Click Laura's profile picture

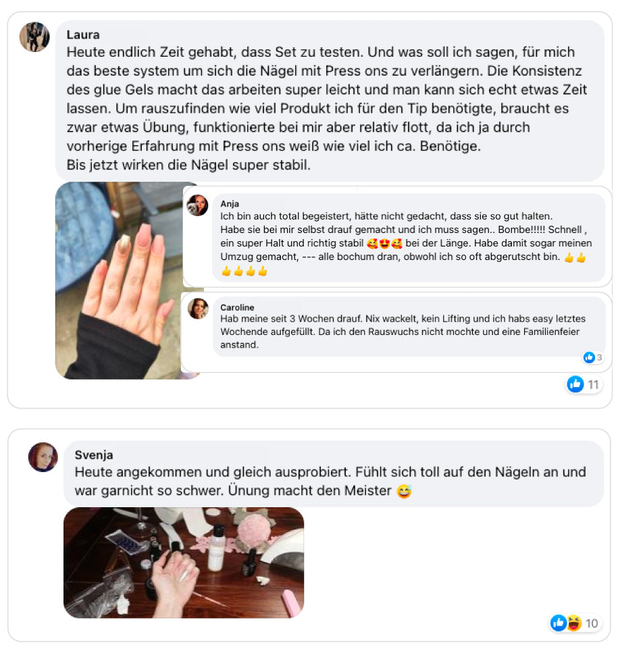[x=34, y=37]
